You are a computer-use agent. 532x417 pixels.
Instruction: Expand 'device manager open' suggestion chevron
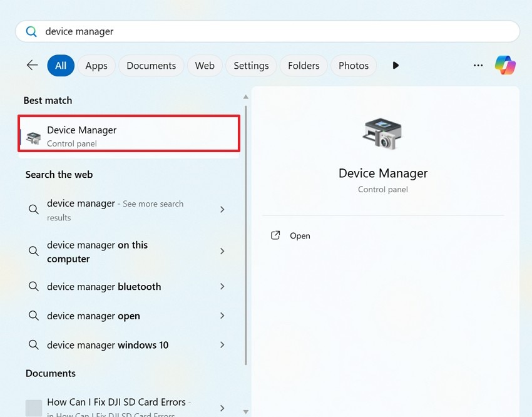(222, 316)
